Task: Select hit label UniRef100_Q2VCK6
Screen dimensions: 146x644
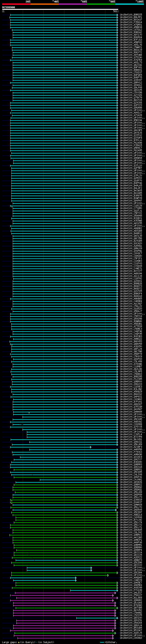Action: (131, 103)
